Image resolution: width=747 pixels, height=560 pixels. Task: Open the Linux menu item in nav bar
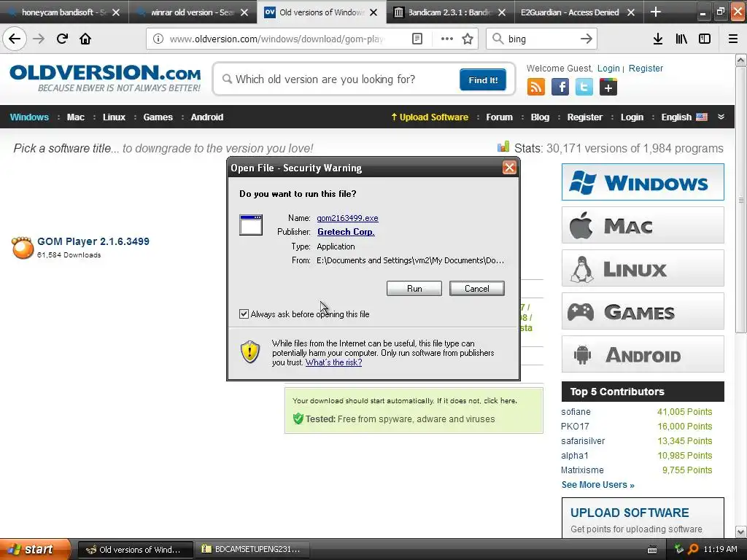point(114,117)
